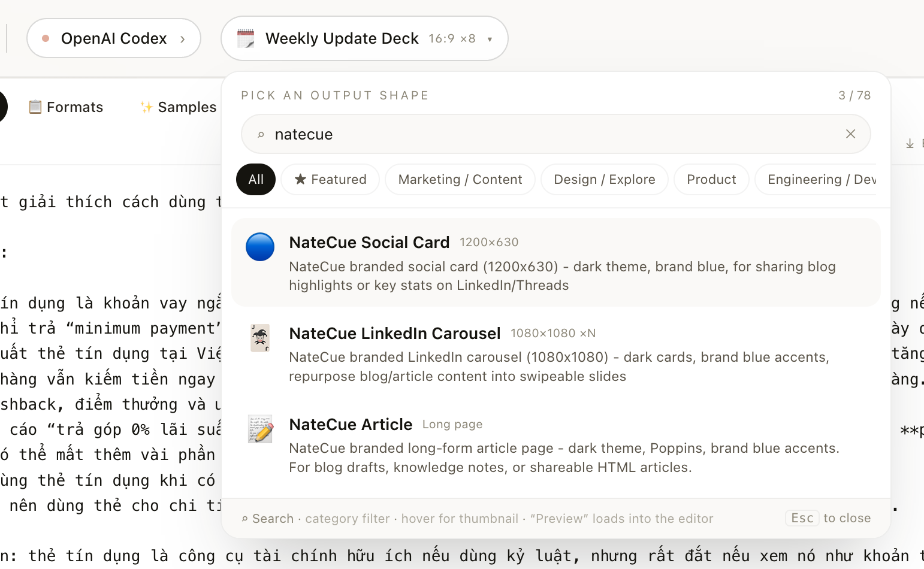
Task: Click the "to close" footer text
Action: 847,518
